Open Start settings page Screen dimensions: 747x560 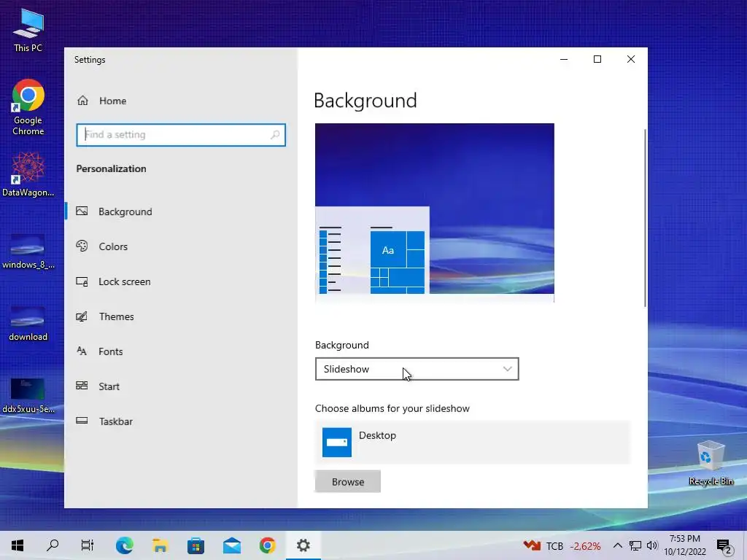pyautogui.click(x=181, y=386)
